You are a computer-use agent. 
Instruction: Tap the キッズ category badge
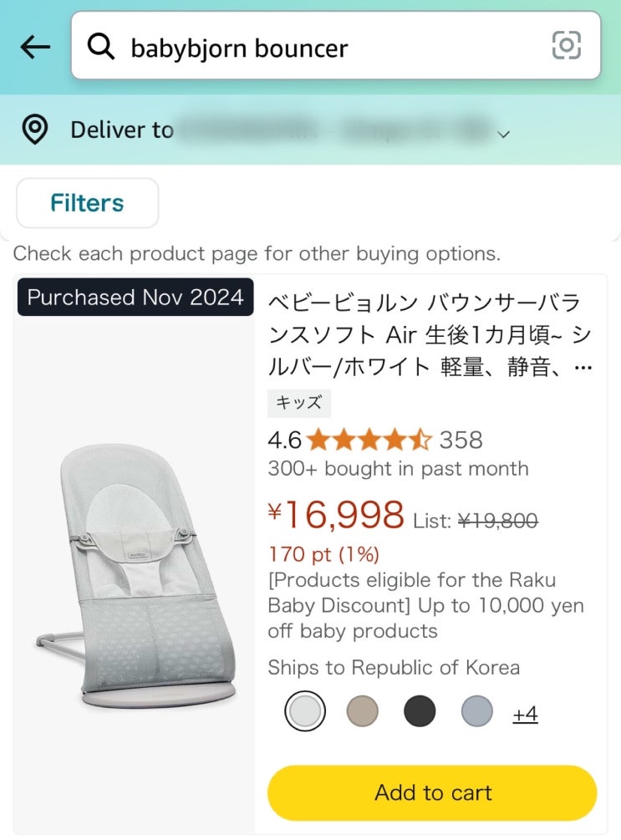(298, 403)
